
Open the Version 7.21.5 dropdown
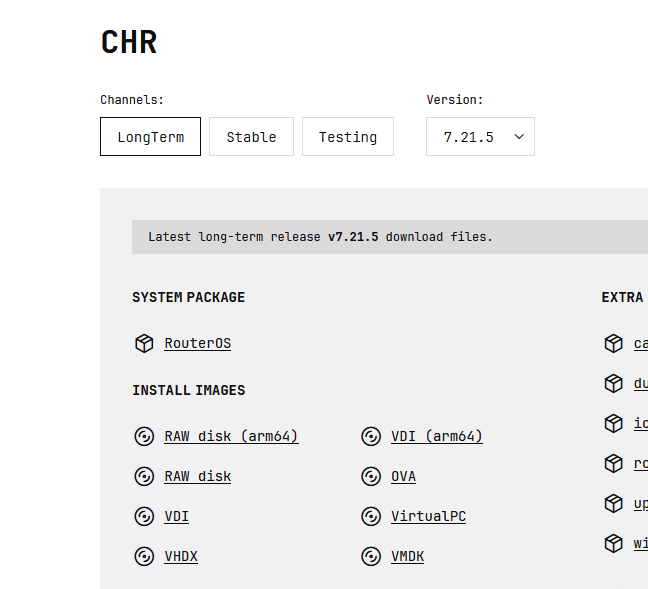pos(480,136)
